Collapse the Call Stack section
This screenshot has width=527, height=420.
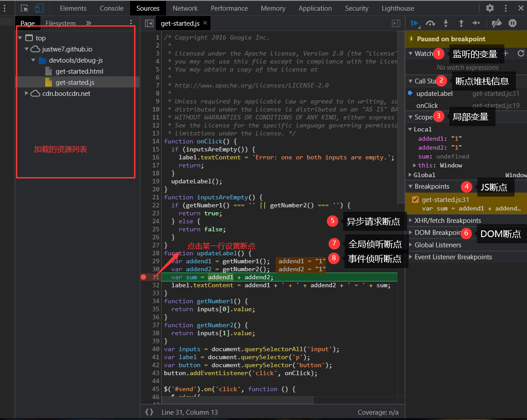click(410, 81)
